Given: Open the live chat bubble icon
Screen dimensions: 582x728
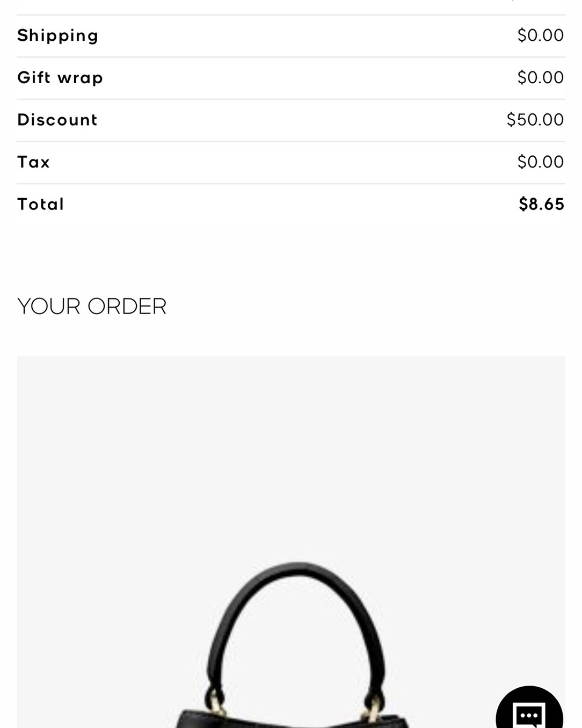Looking at the screenshot, I should [529, 709].
